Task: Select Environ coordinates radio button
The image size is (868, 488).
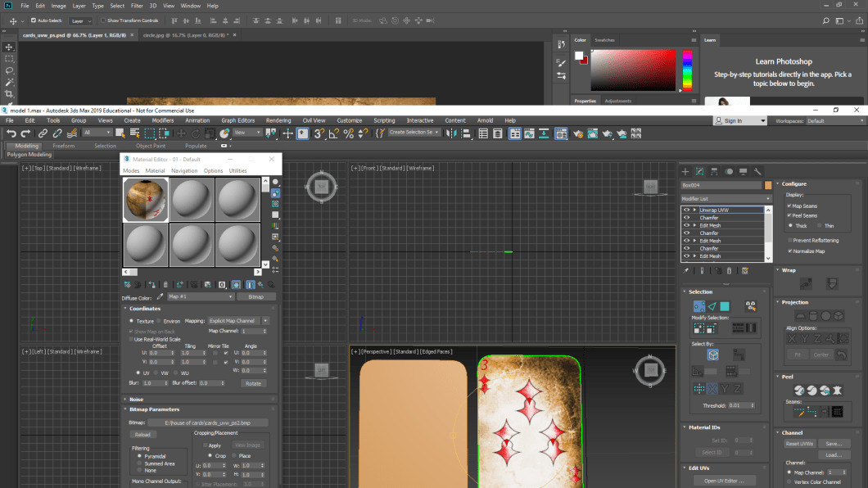Action: pos(159,321)
